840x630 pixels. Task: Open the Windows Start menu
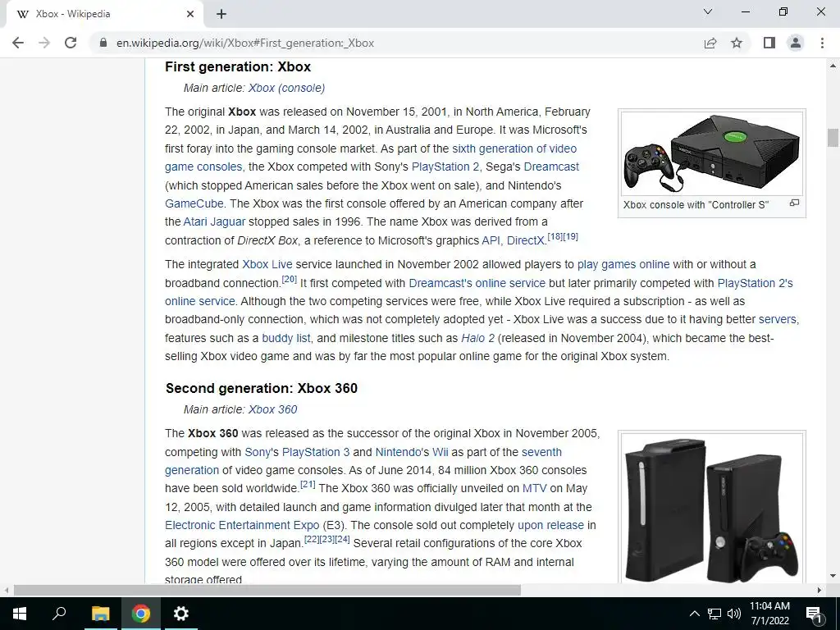pos(20,614)
